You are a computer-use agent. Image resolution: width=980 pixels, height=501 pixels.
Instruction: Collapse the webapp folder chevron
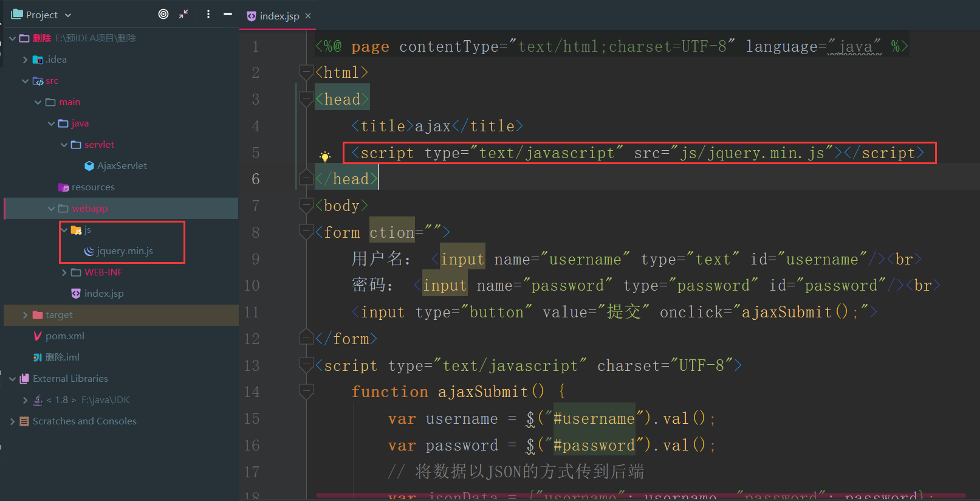pos(51,209)
